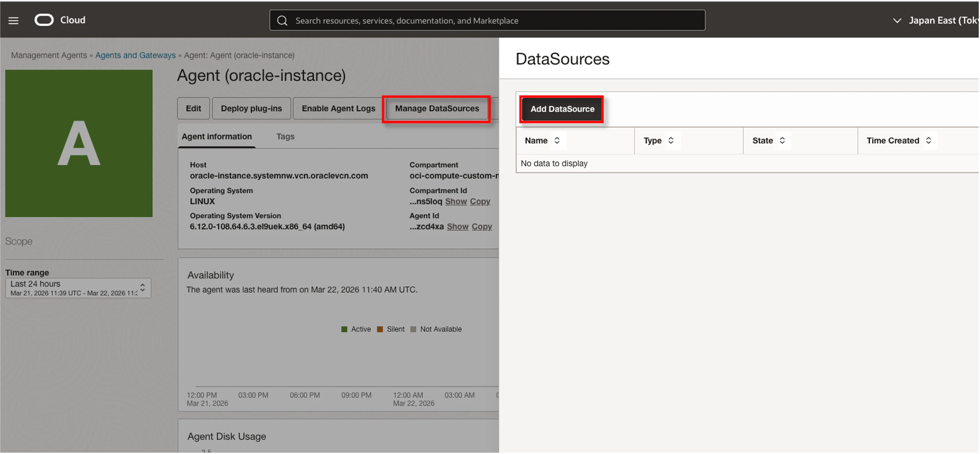Click Enable Agent Logs button
This screenshot has width=980, height=454.
click(338, 109)
